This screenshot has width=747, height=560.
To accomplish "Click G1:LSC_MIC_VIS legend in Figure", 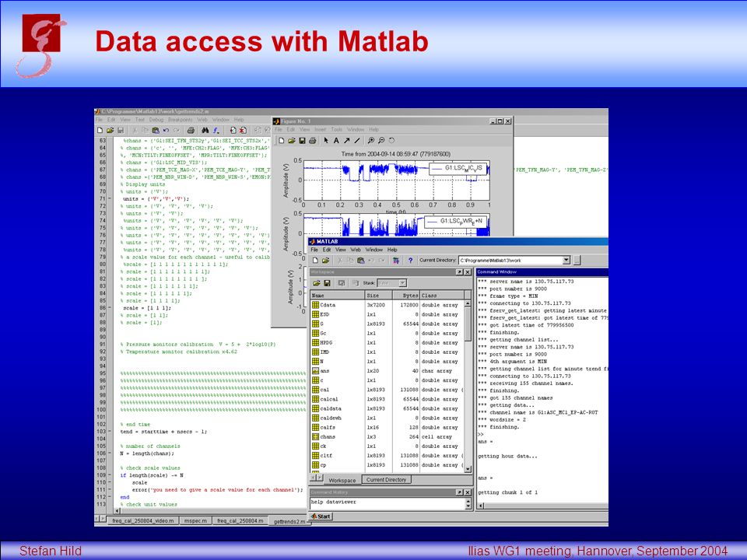I will 458,168.
